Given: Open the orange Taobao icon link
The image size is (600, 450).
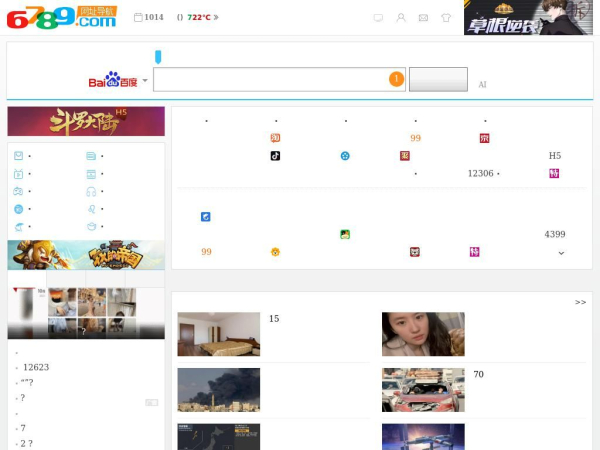Looking at the screenshot, I should coord(275,138).
